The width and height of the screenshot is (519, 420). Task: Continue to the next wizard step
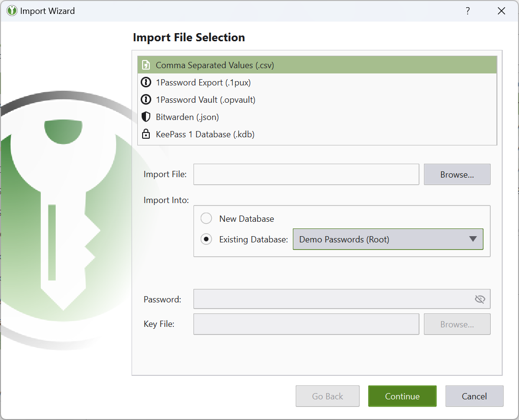[x=402, y=396]
